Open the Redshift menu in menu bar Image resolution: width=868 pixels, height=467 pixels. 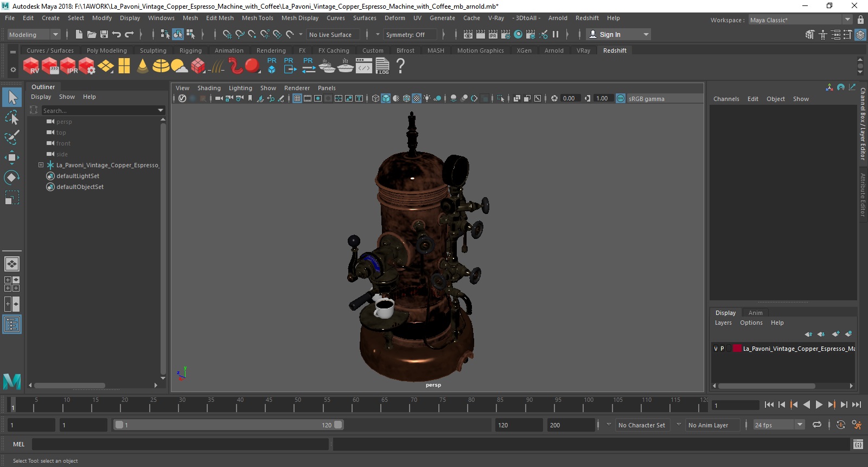pyautogui.click(x=587, y=18)
